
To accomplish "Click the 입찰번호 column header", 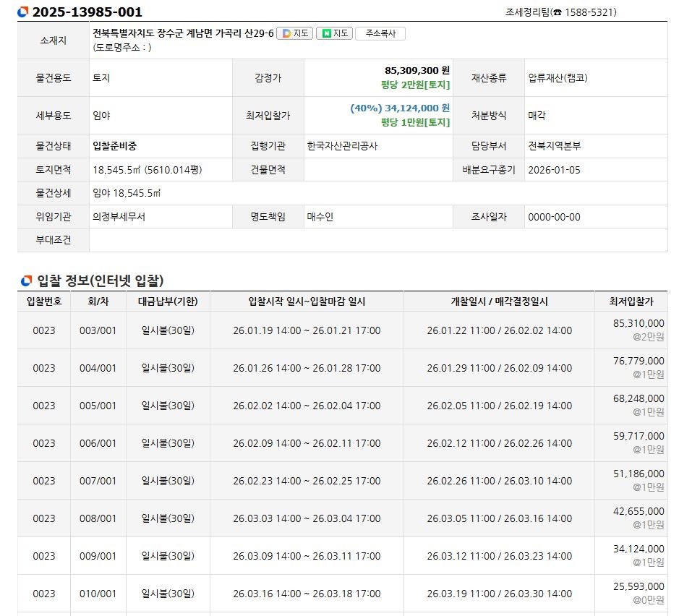I will click(43, 301).
